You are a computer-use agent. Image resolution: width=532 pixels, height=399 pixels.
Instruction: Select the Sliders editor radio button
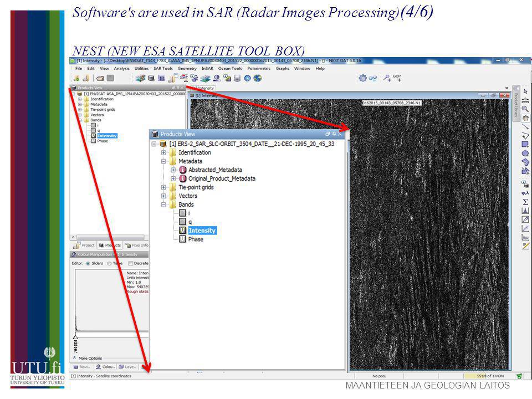[88, 263]
